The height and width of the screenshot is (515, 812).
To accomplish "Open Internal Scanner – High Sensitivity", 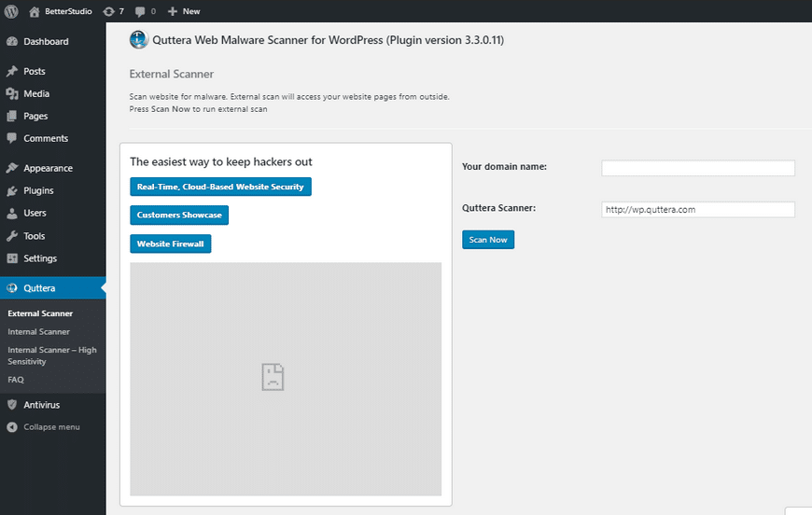I will pos(51,355).
